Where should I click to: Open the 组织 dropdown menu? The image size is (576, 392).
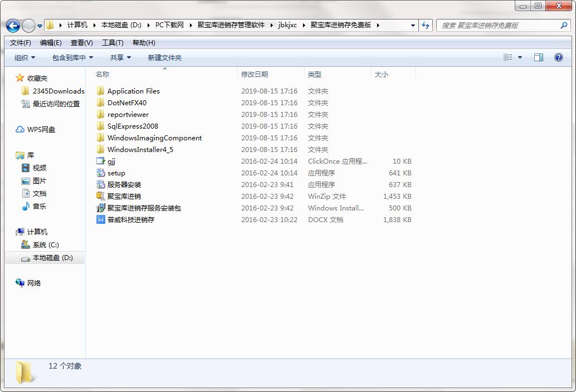pyautogui.click(x=25, y=58)
